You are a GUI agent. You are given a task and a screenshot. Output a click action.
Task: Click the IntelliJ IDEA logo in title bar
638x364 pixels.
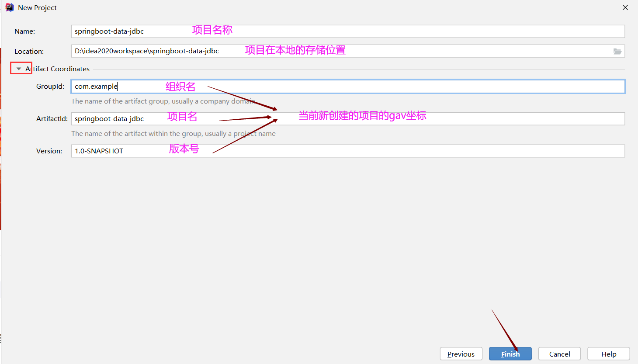[x=9, y=7]
